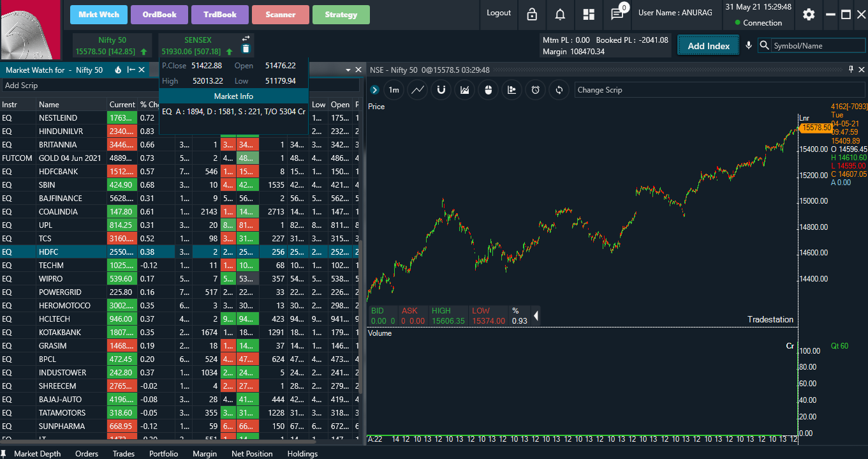Open the notifications bell
The width and height of the screenshot is (868, 459).
tap(560, 14)
